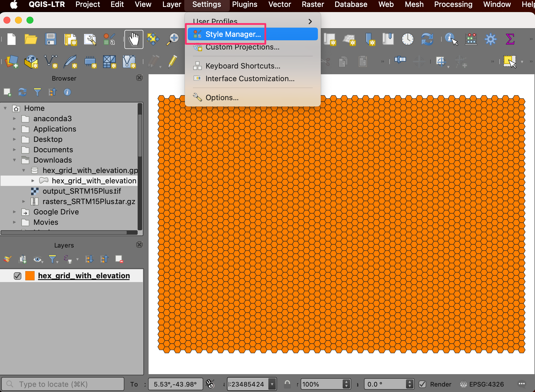Click the Toggle Editing pencil icon
The image size is (535, 392).
(x=172, y=62)
